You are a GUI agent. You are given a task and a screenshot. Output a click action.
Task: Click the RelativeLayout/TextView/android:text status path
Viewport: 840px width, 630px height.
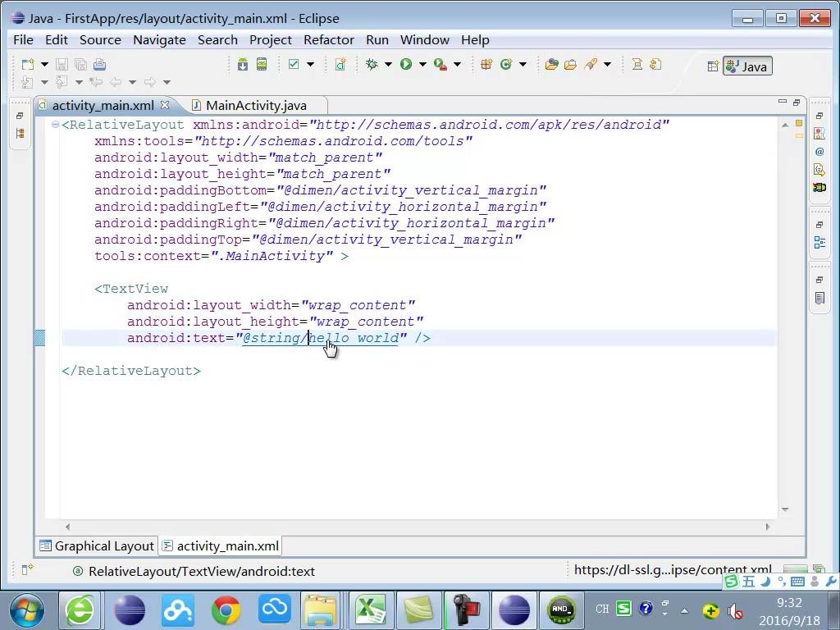click(x=202, y=572)
